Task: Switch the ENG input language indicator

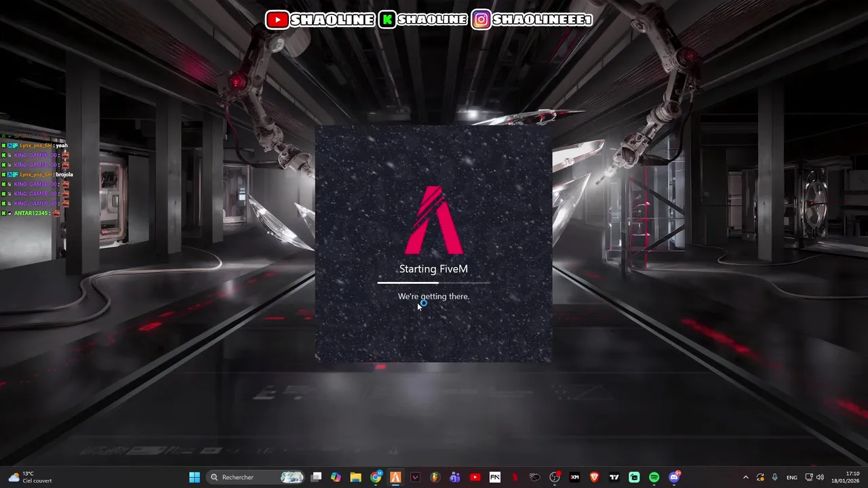Action: pyautogui.click(x=791, y=477)
